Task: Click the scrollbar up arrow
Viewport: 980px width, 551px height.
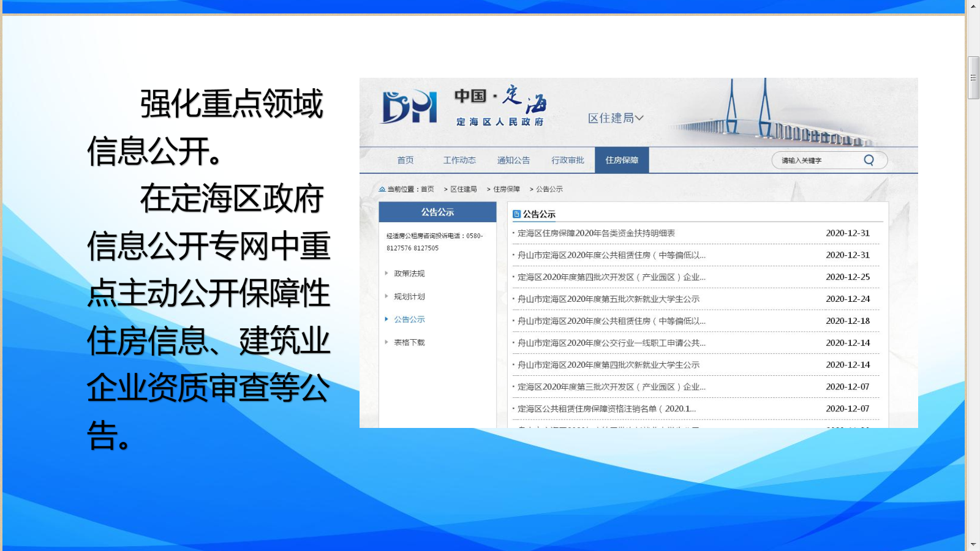Action: pos(973,6)
